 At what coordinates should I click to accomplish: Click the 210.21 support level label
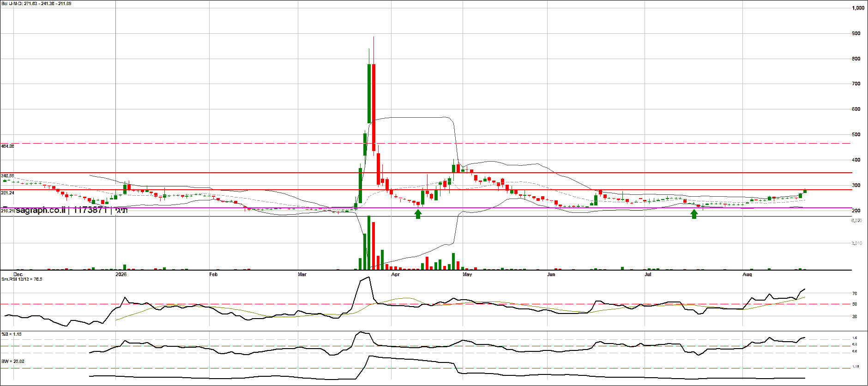click(x=8, y=211)
